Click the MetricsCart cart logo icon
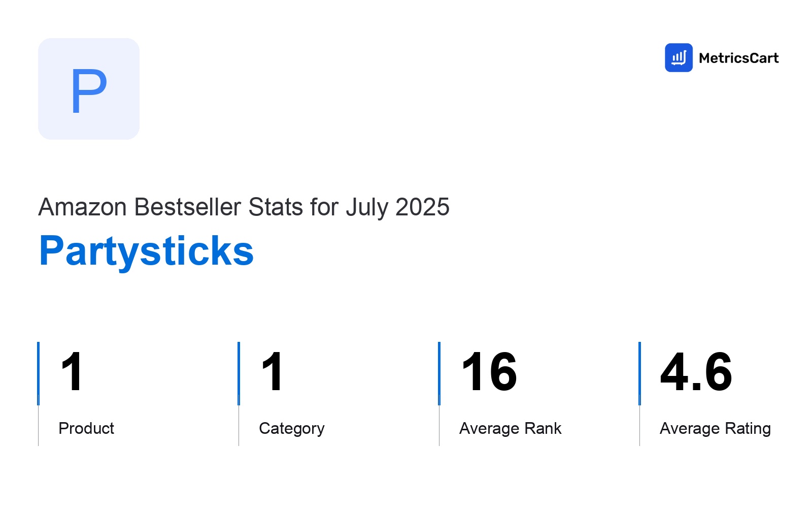Screen dimensions: 812x508 [x=679, y=57]
